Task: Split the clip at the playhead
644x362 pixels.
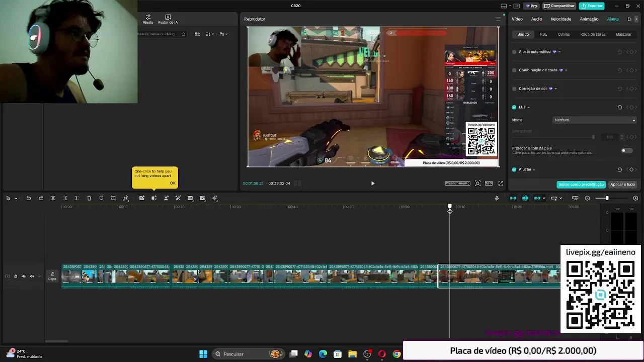Action: [53, 198]
